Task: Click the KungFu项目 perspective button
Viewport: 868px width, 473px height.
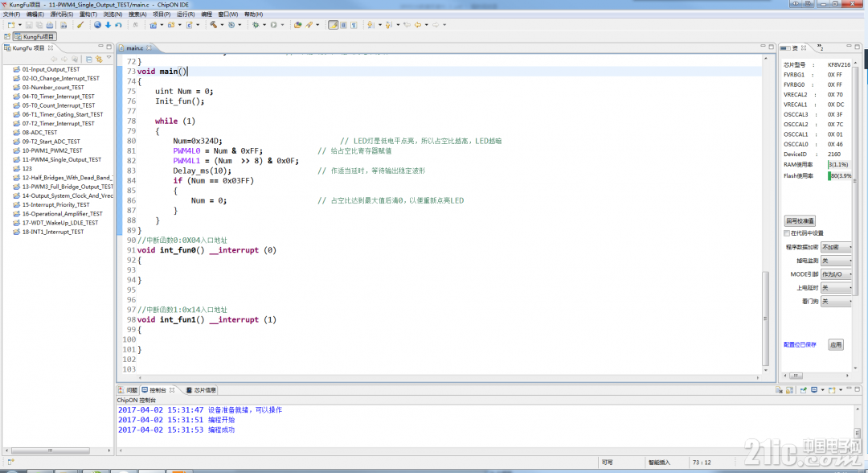Action: 35,36
